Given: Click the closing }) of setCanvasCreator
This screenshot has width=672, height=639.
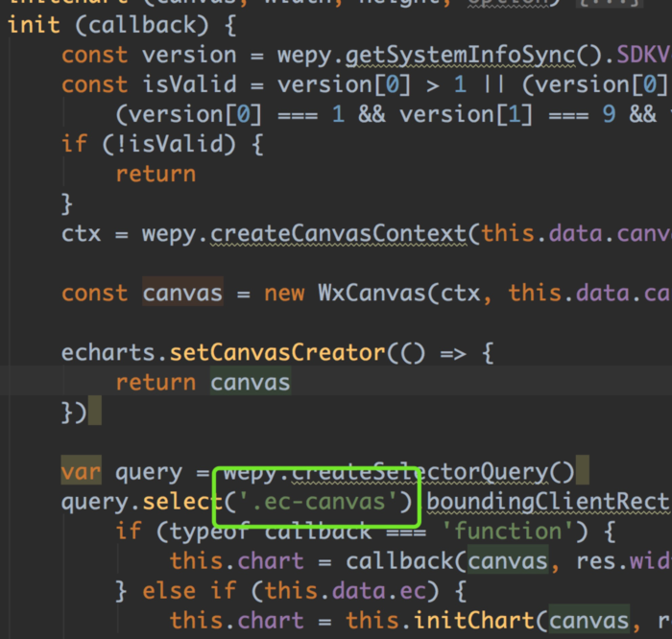Looking at the screenshot, I should (75, 413).
